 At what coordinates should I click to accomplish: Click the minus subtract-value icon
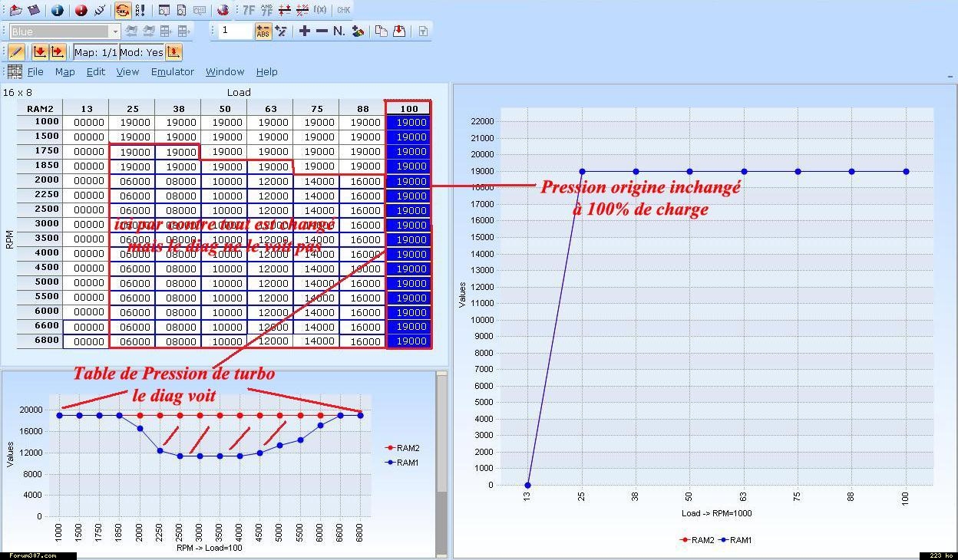[x=322, y=31]
